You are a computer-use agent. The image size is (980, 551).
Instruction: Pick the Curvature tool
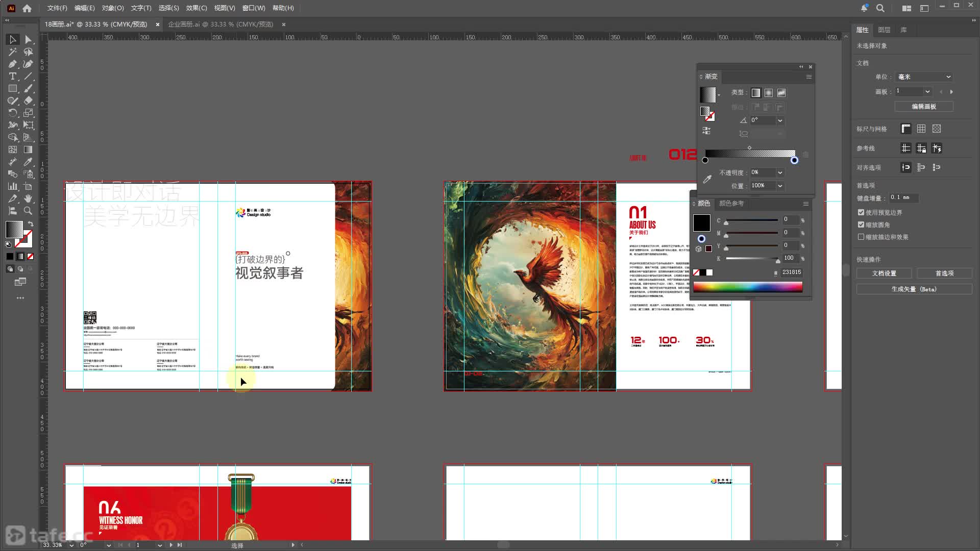28,64
